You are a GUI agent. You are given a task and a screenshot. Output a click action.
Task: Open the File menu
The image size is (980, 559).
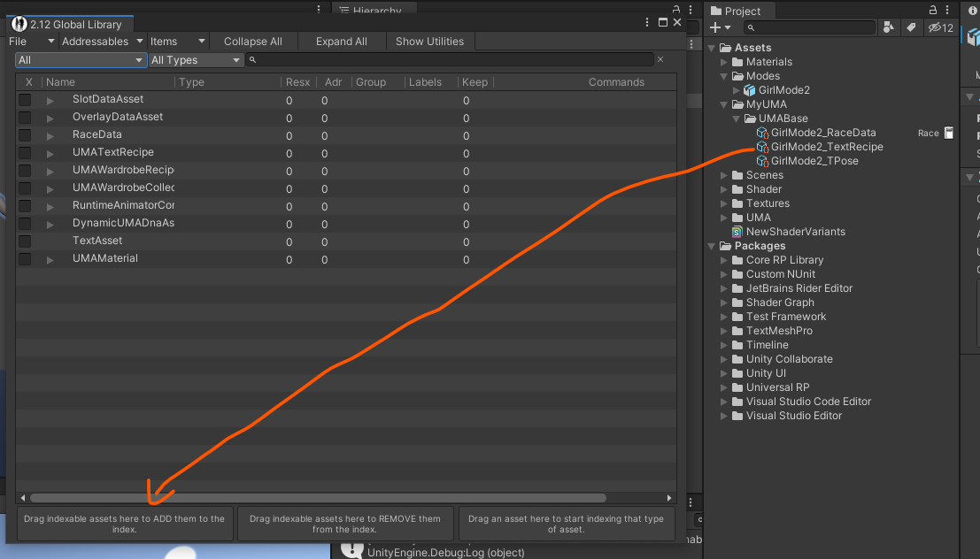[33, 42]
